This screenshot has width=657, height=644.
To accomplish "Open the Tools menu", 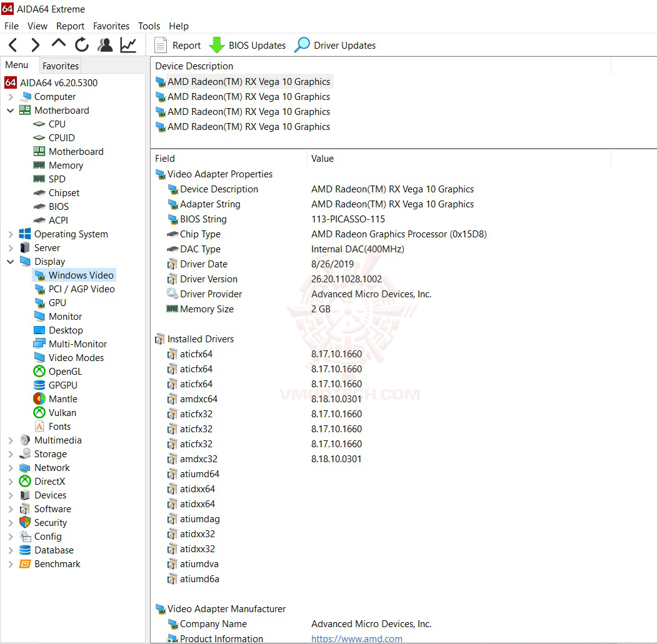I will pos(149,26).
